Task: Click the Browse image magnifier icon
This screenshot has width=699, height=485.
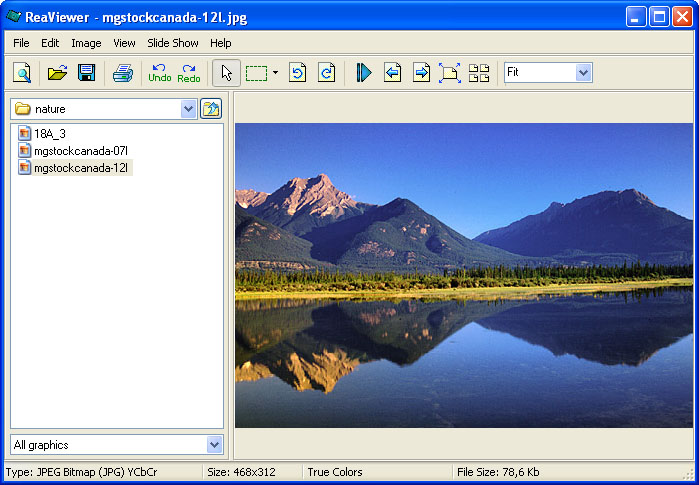Action: (x=22, y=73)
